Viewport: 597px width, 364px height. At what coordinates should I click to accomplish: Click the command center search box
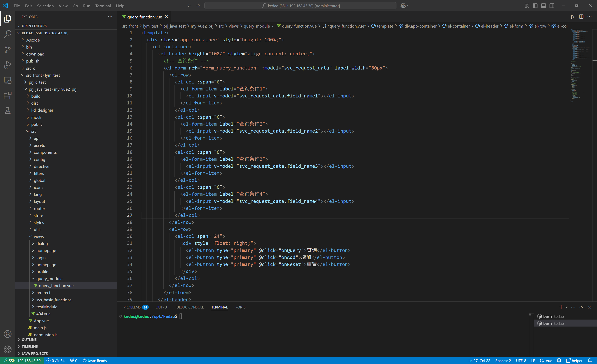coord(300,6)
